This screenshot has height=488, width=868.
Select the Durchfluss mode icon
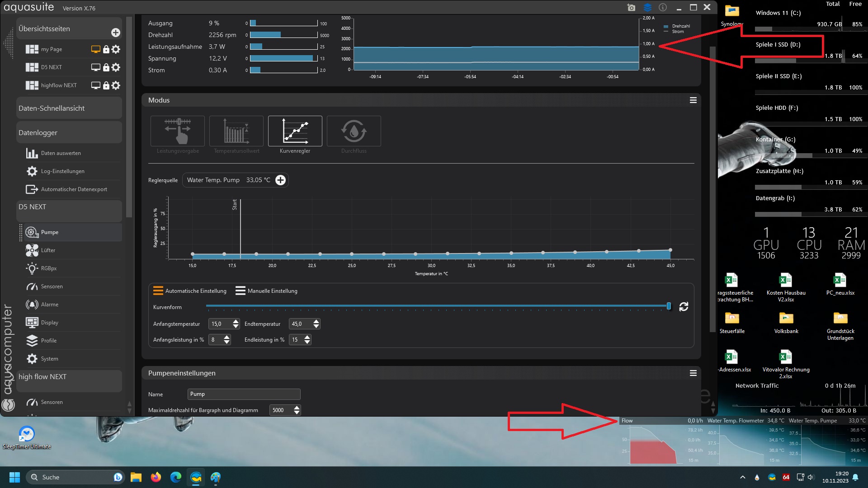tap(354, 131)
